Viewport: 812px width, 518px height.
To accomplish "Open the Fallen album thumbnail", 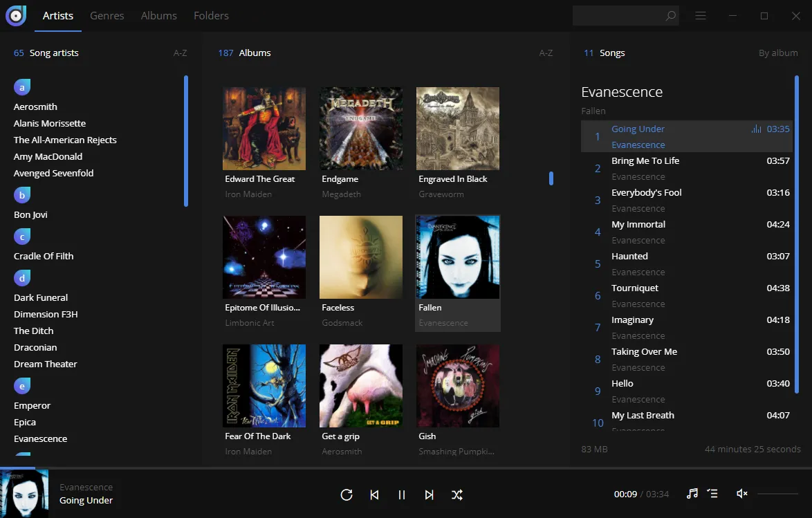I will pos(457,257).
